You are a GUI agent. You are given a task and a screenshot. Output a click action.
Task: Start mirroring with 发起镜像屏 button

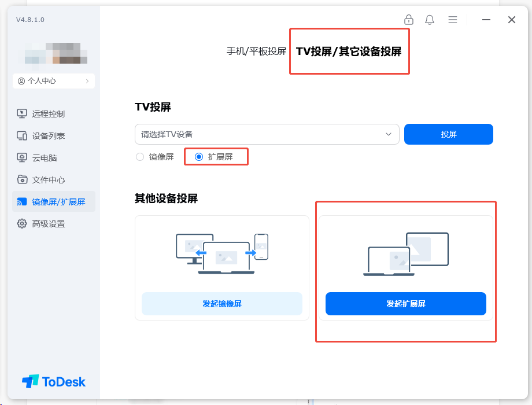coord(222,303)
